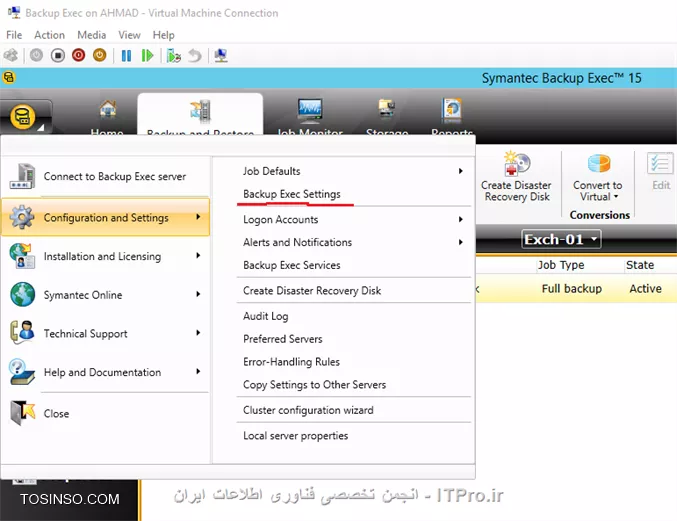Click the door icon next to Close
The width and height of the screenshot is (677, 521).
pyautogui.click(x=22, y=413)
